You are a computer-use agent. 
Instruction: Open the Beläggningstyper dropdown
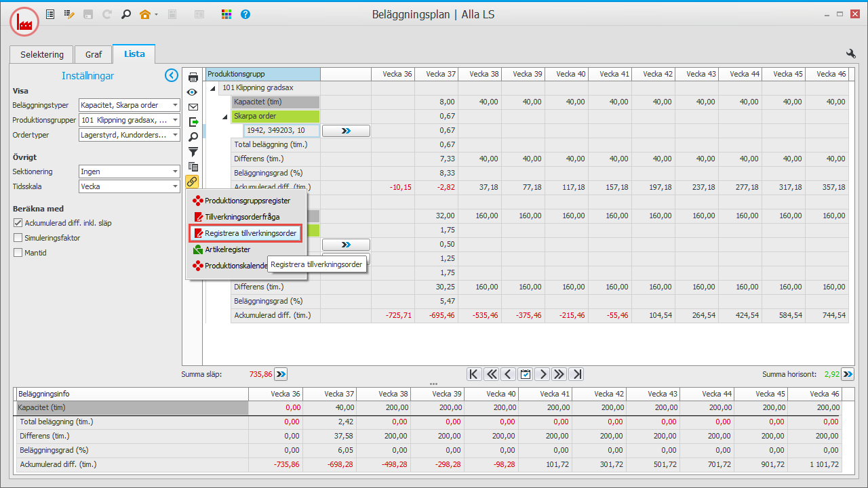click(x=175, y=105)
